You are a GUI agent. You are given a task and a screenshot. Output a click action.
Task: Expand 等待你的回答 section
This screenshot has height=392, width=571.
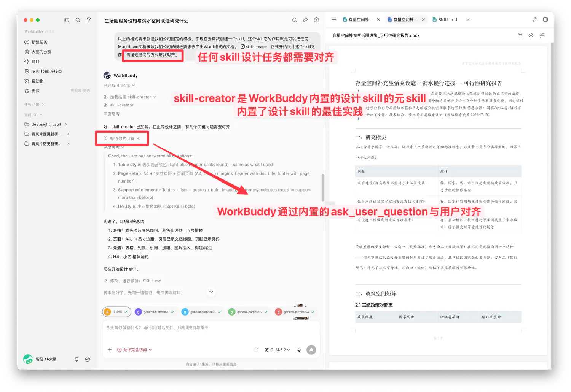(122, 138)
